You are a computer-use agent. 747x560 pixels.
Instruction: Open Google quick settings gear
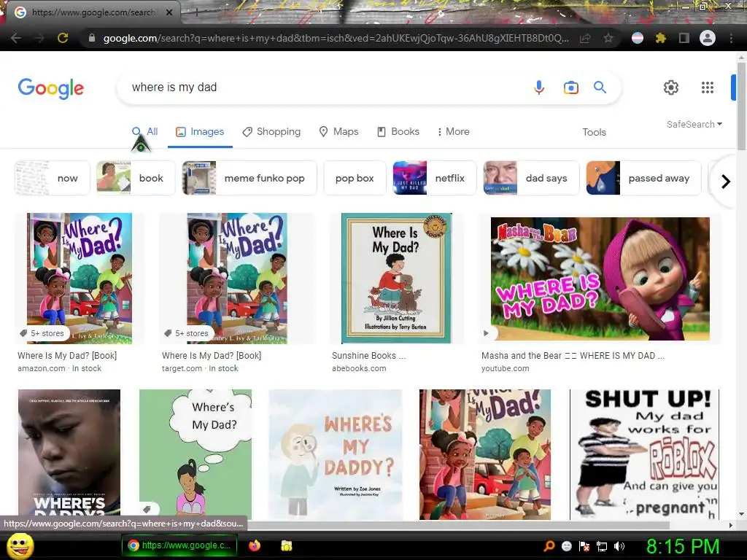click(x=671, y=87)
